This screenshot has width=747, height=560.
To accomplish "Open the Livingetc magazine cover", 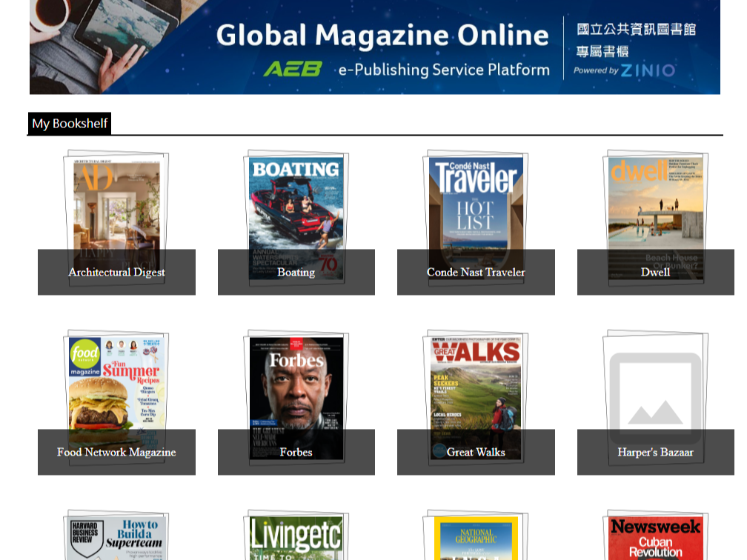I will tap(296, 535).
